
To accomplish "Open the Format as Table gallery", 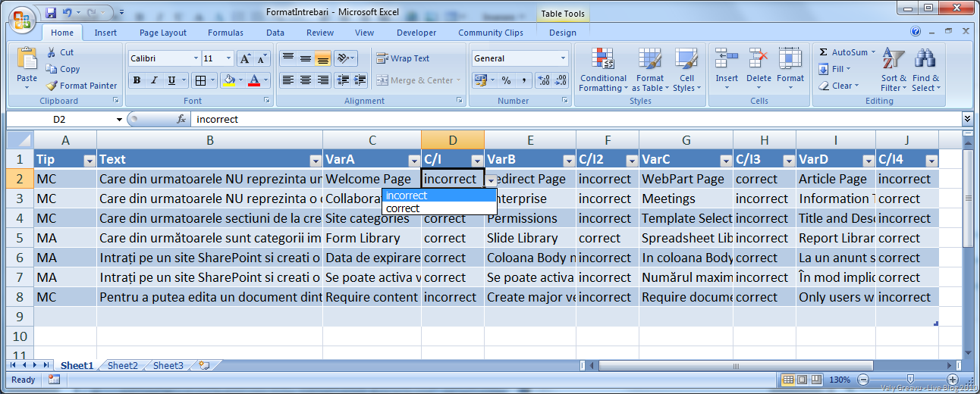I will [x=649, y=71].
